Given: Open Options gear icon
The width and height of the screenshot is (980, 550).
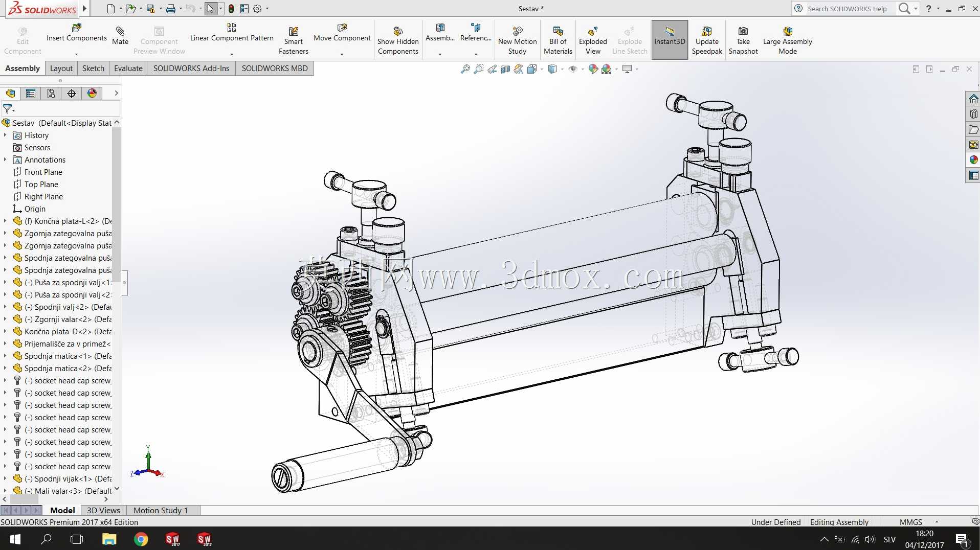Looking at the screenshot, I should [x=257, y=9].
